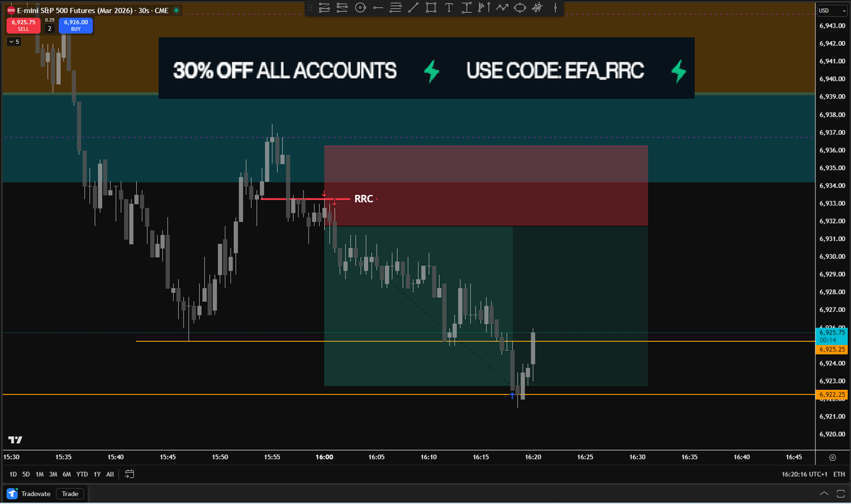Select the All time range

(x=110, y=474)
